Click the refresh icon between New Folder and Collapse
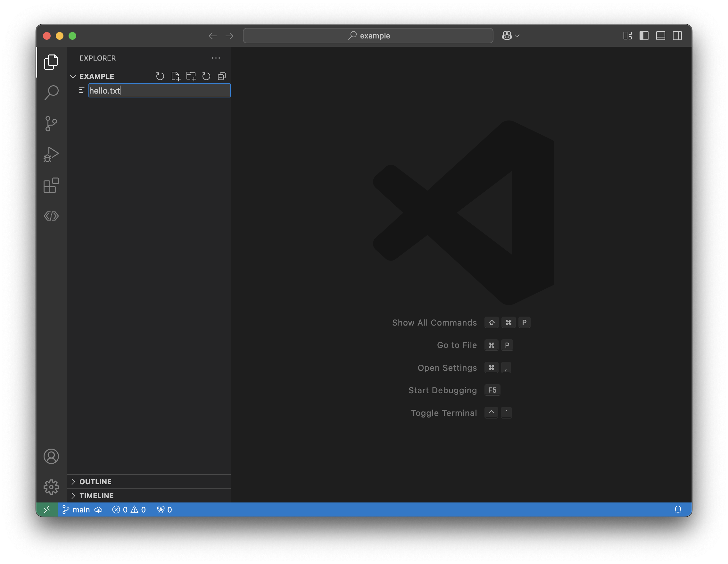Image resolution: width=728 pixels, height=564 pixels. tap(206, 76)
